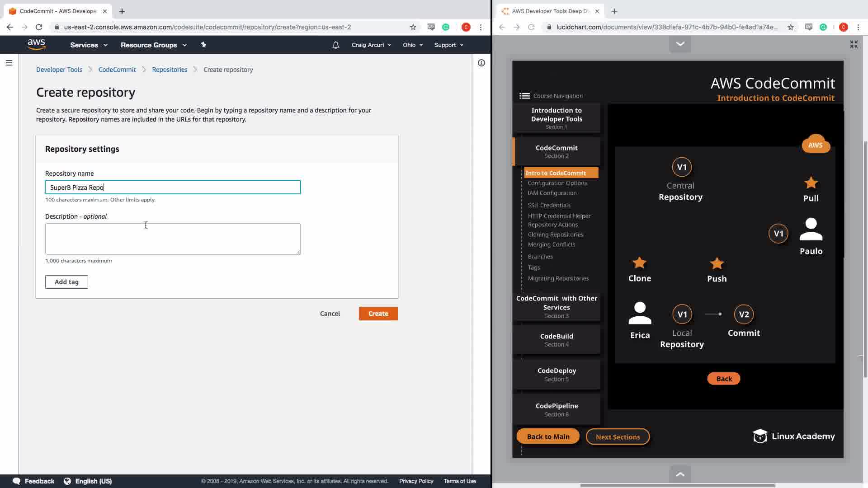This screenshot has width=868, height=488.
Task: Select Configuration Options in course navigation
Action: 557,183
